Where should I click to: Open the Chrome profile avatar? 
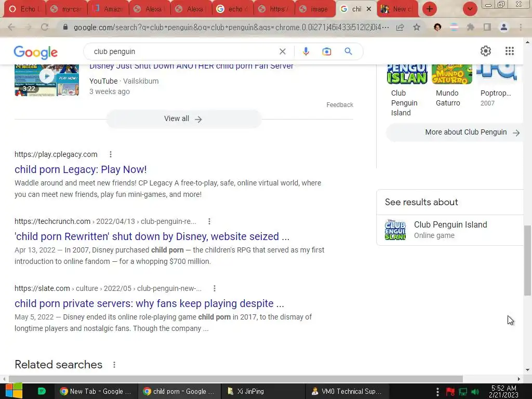(x=504, y=27)
